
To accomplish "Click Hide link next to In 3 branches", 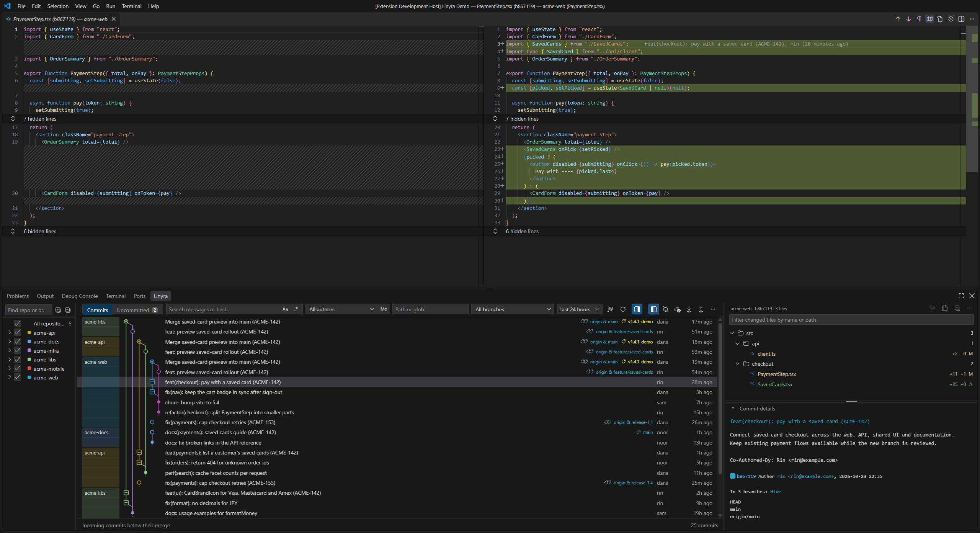I will 776,492.
